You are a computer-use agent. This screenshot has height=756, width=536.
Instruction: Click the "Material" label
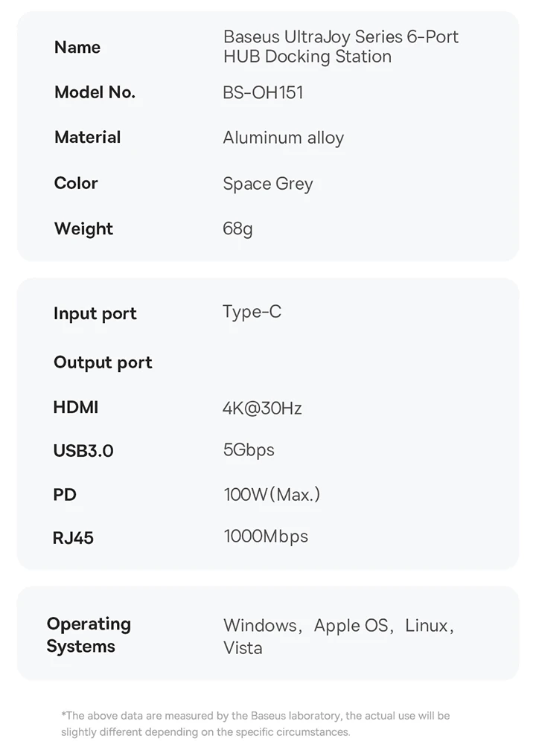tap(87, 137)
